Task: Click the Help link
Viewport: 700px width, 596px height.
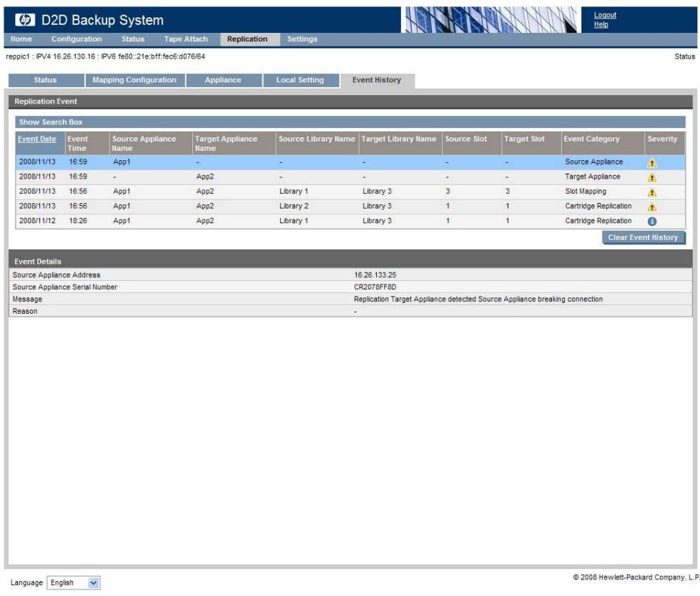Action: pyautogui.click(x=601, y=24)
